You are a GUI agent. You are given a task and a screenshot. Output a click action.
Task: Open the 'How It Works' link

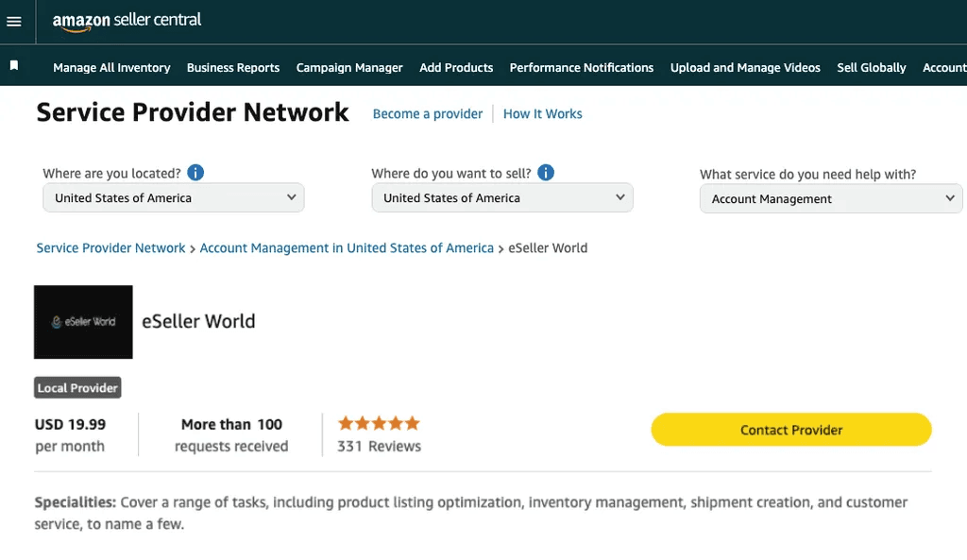pos(543,114)
